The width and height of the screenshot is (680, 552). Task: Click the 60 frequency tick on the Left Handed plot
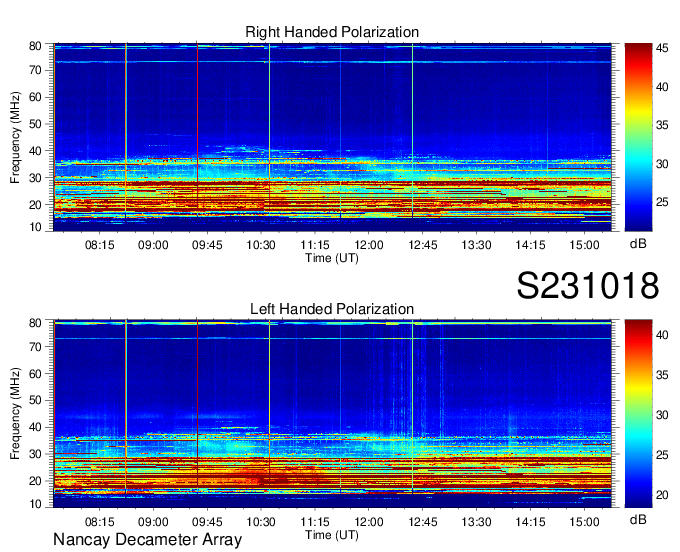point(35,374)
